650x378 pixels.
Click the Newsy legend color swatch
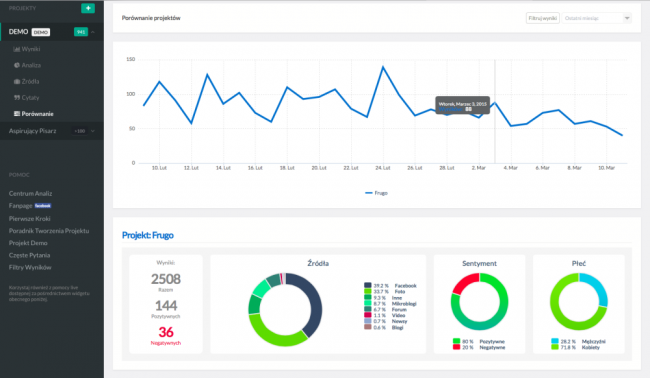coord(368,321)
